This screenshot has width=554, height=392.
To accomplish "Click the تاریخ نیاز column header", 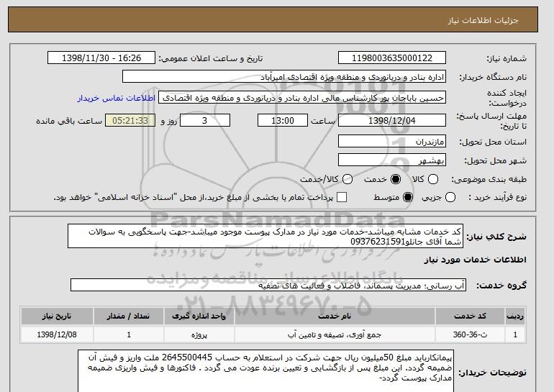I will point(57,316).
